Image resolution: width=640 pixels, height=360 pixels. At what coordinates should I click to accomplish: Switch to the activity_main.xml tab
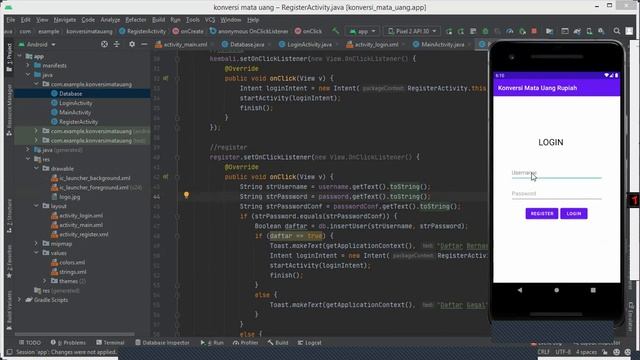pos(184,44)
